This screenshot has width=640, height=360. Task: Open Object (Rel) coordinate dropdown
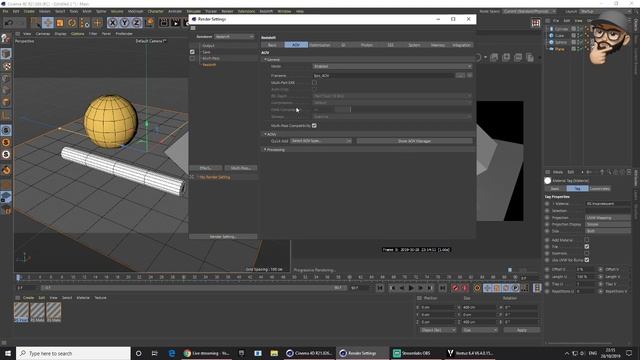pyautogui.click(x=438, y=330)
